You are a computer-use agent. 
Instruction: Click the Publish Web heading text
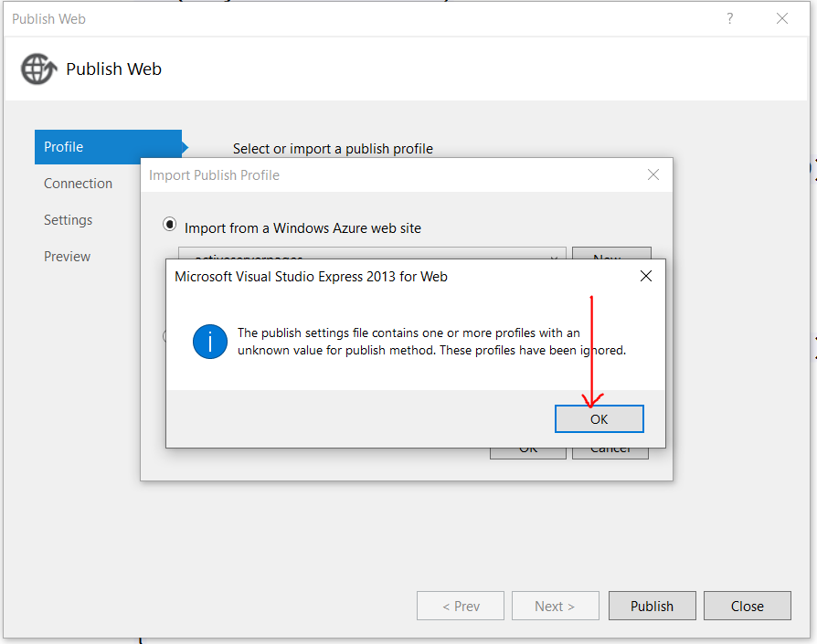coord(113,69)
